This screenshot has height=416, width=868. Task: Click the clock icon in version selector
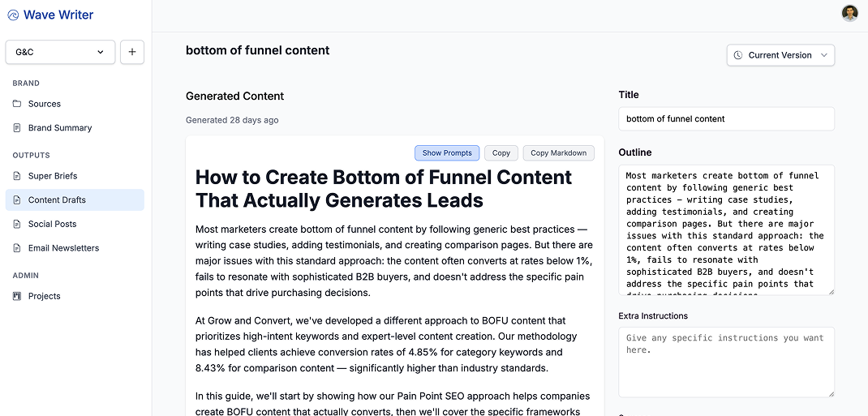pos(738,55)
